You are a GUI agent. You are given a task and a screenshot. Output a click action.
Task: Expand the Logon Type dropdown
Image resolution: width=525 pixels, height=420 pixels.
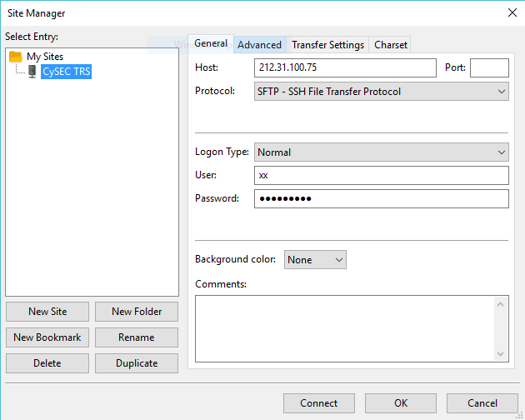(381, 152)
